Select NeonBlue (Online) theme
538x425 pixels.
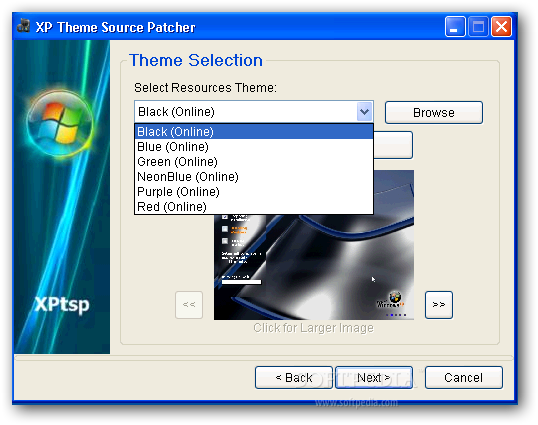254,177
